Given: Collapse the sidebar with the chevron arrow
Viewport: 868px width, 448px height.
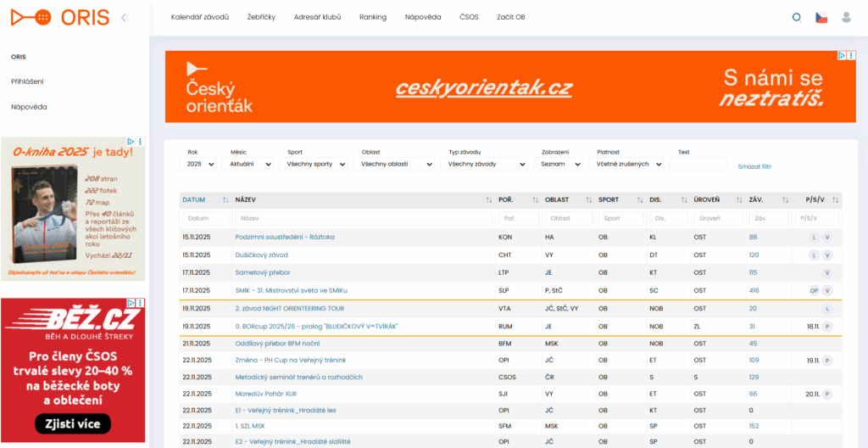Looking at the screenshot, I should (x=125, y=17).
